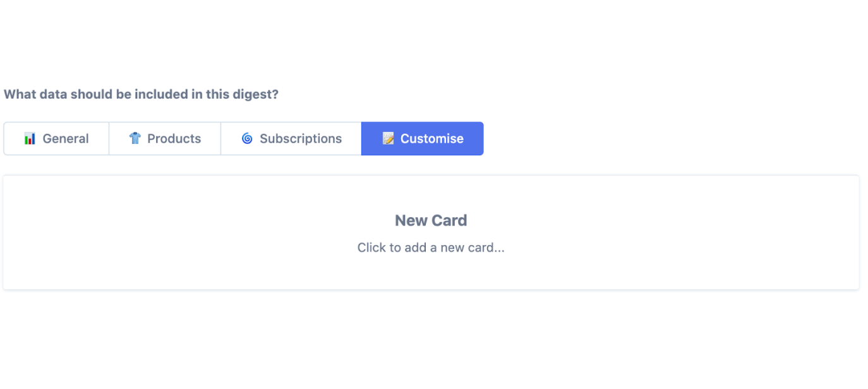Click the New Card heading

coord(431,220)
